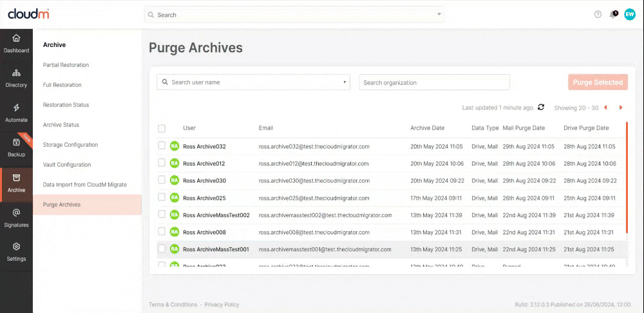
Task: Open the help question-mark icon
Action: (x=598, y=14)
